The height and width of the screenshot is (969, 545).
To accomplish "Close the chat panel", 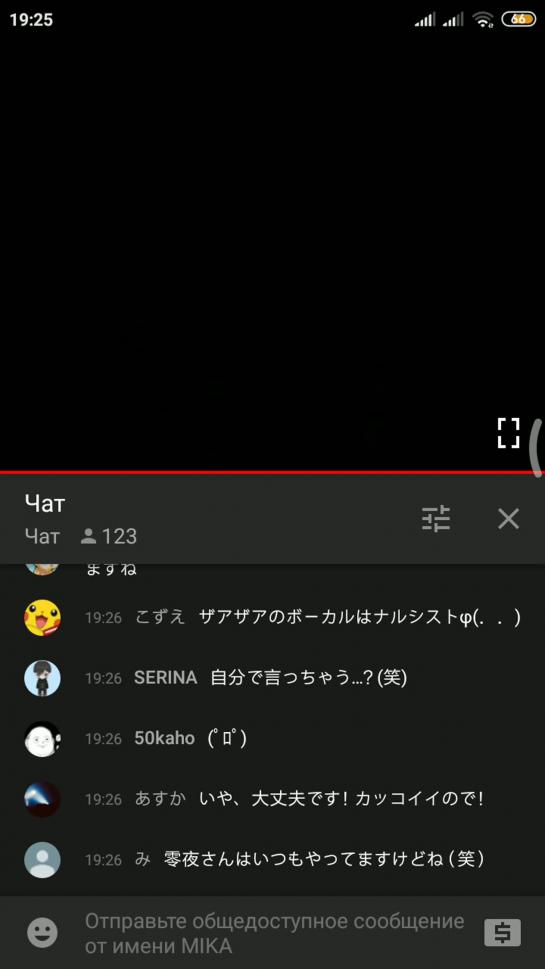I will (509, 518).
